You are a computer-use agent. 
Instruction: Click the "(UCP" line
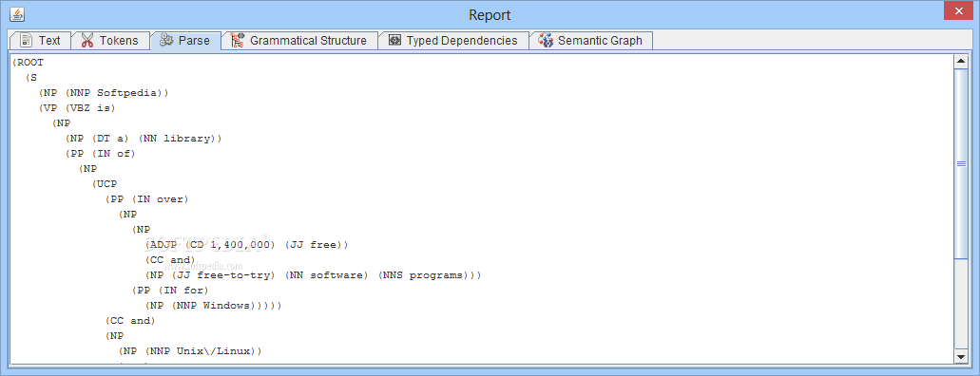(x=104, y=184)
